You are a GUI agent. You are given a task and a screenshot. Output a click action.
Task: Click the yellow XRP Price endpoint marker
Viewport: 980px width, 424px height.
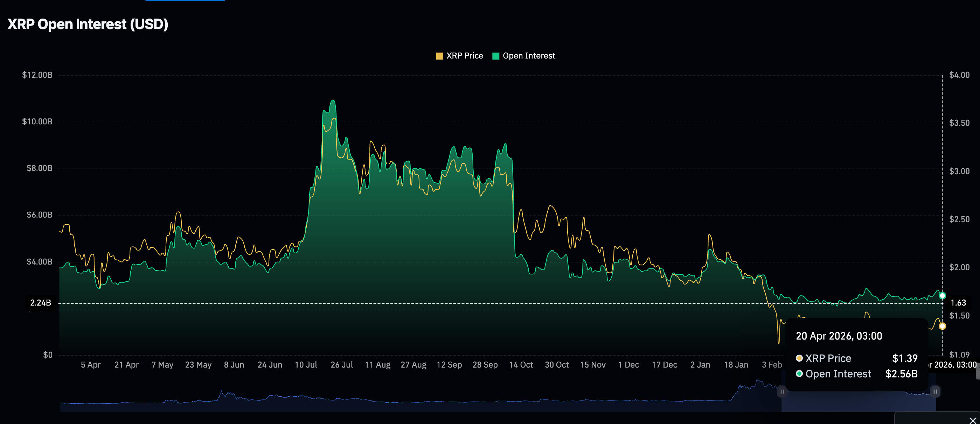pos(942,326)
